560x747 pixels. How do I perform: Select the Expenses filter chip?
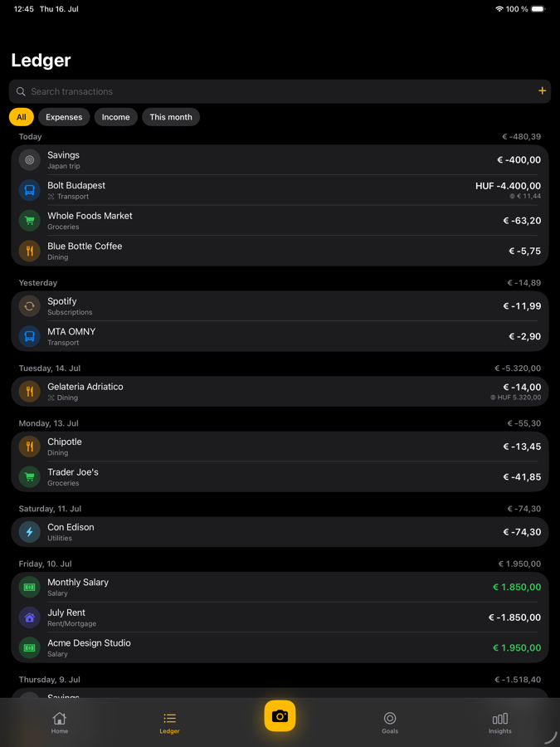pyautogui.click(x=64, y=117)
